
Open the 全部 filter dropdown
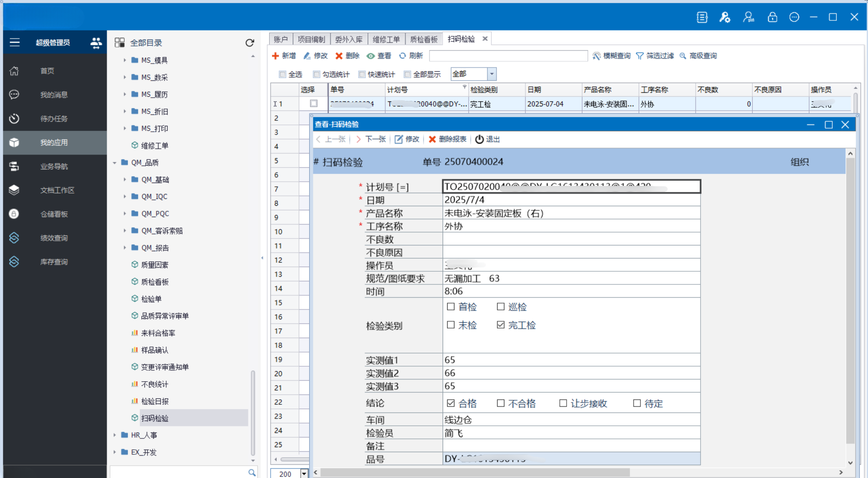(491, 74)
